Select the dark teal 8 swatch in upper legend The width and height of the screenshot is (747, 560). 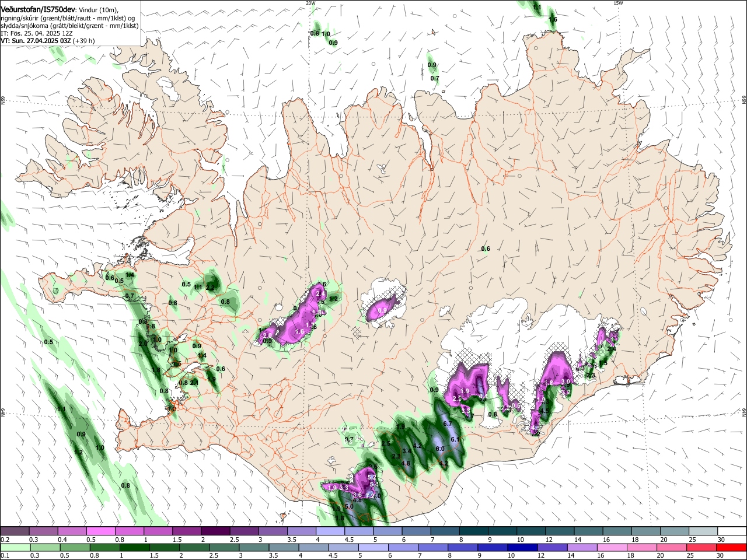click(473, 531)
